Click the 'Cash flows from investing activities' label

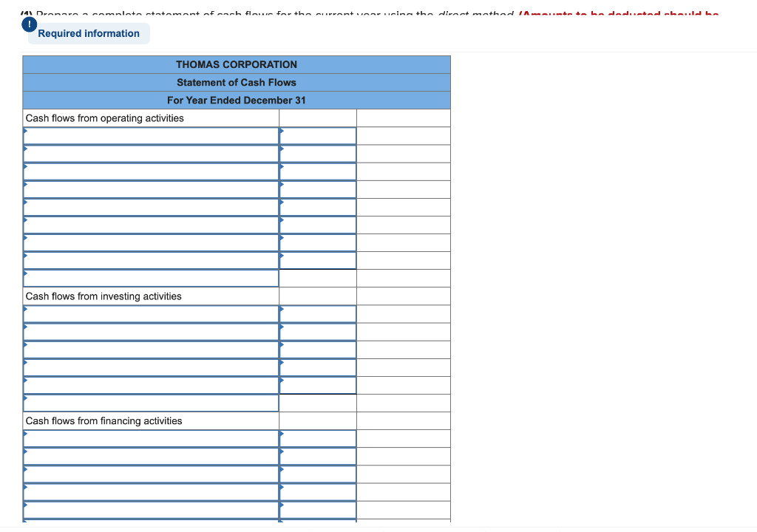(103, 296)
